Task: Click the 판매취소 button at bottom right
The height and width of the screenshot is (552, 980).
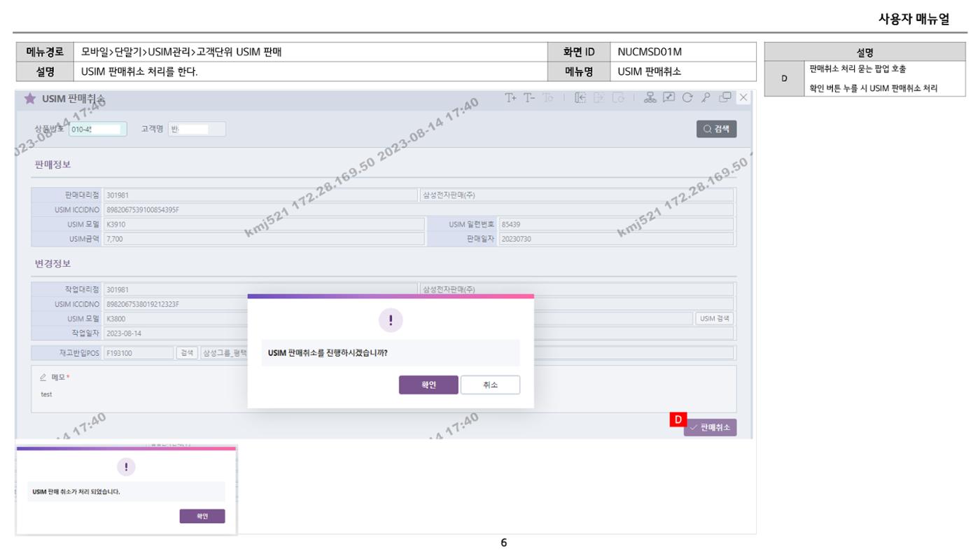Action: [x=710, y=427]
